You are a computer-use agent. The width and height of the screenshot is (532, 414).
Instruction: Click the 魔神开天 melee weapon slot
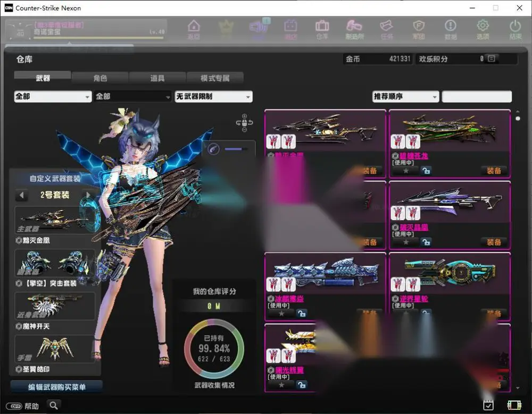pyautogui.click(x=55, y=307)
